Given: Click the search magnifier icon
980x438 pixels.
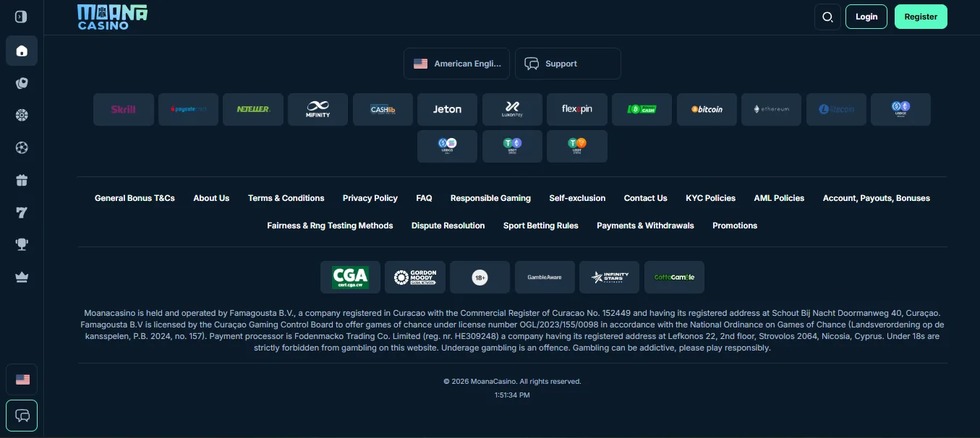Looking at the screenshot, I should click(x=827, y=17).
